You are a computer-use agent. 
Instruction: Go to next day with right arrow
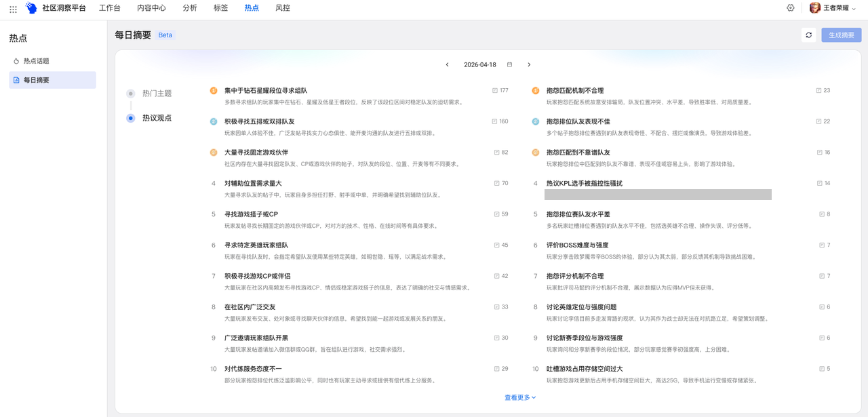pyautogui.click(x=529, y=65)
